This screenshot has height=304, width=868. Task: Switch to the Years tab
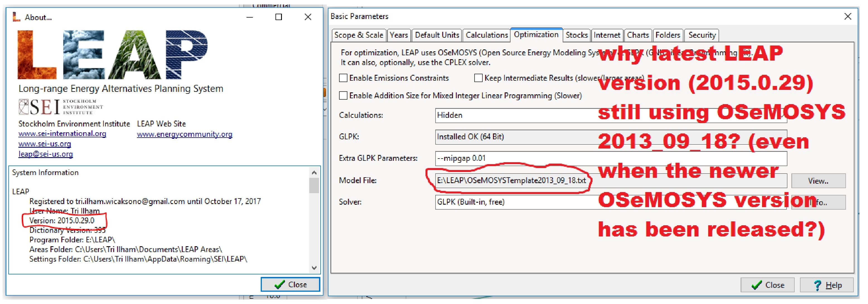click(x=399, y=35)
